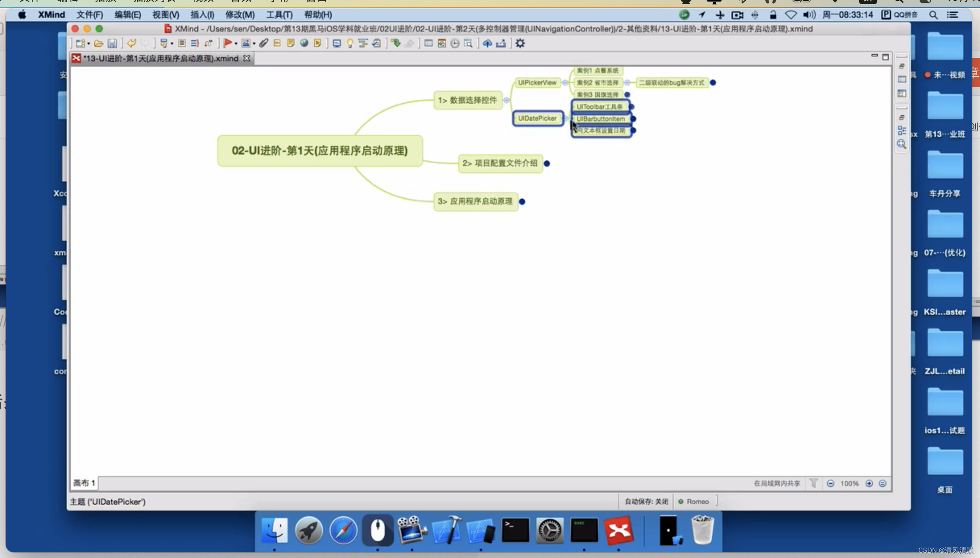Click the 100% zoom level value
This screenshot has width=980, height=558.
pyautogui.click(x=850, y=483)
